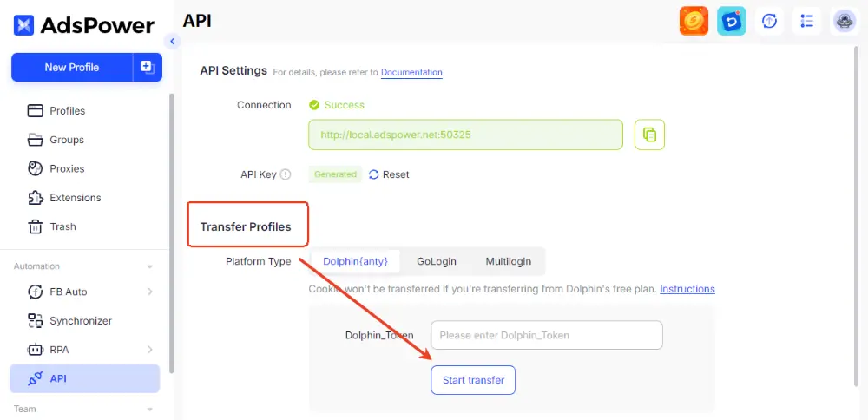Viewport: 868px width, 420px height.
Task: Click the Extensions puzzle icon in the sidebar
Action: (x=35, y=198)
